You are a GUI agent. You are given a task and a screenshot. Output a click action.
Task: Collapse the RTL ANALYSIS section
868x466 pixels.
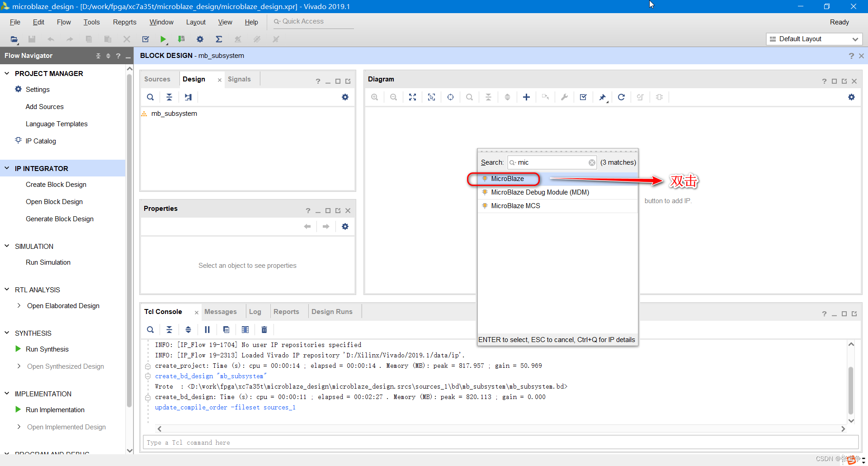7,290
